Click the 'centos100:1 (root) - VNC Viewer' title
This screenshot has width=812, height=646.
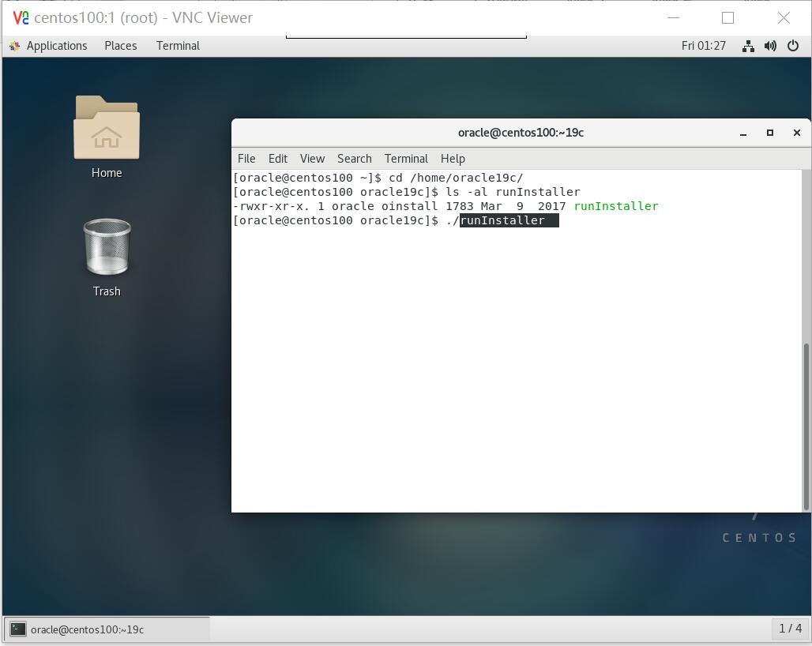pyautogui.click(x=144, y=17)
